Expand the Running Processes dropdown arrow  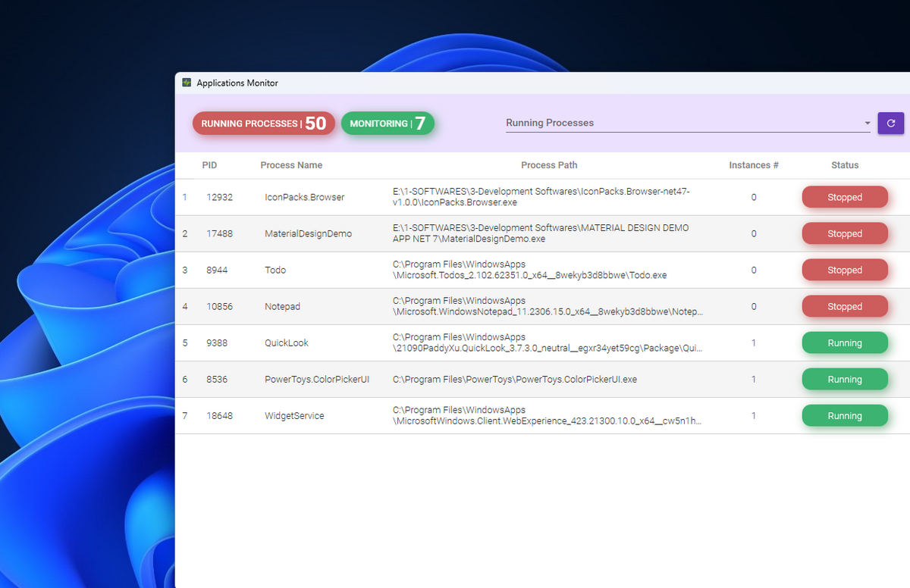click(867, 124)
